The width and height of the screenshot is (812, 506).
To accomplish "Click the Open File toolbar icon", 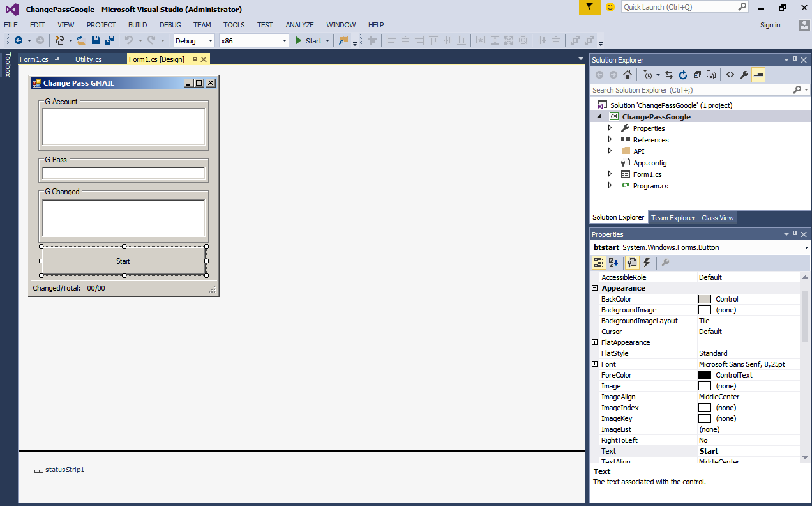I will tap(81, 40).
